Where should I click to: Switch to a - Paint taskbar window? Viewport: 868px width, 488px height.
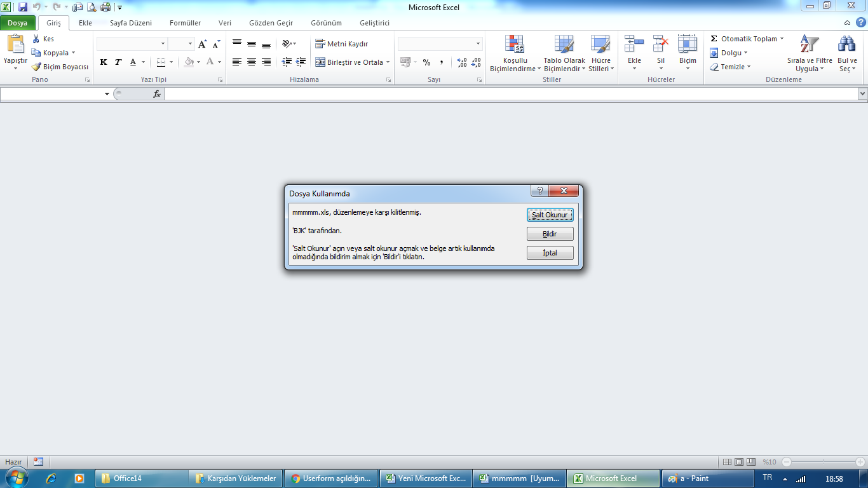[707, 478]
